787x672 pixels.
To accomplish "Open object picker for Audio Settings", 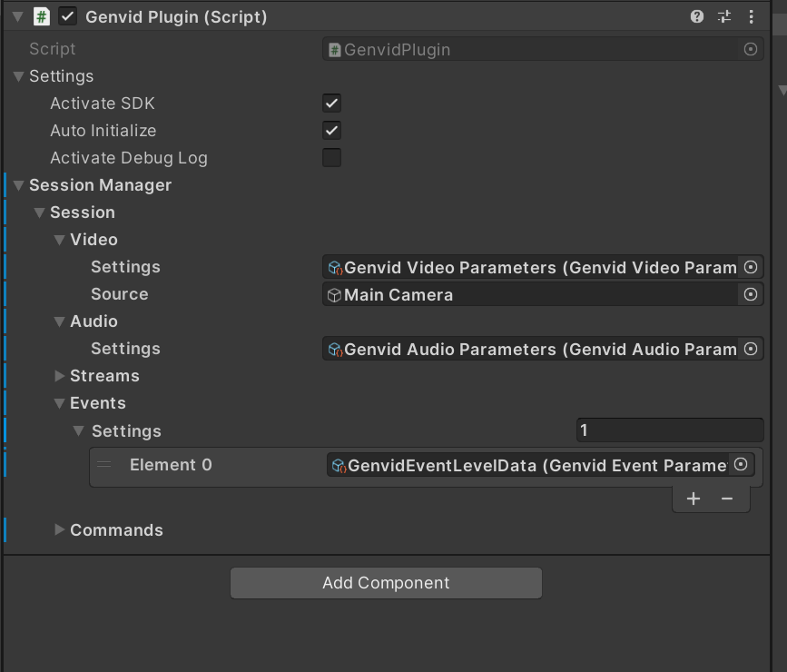I will [751, 349].
